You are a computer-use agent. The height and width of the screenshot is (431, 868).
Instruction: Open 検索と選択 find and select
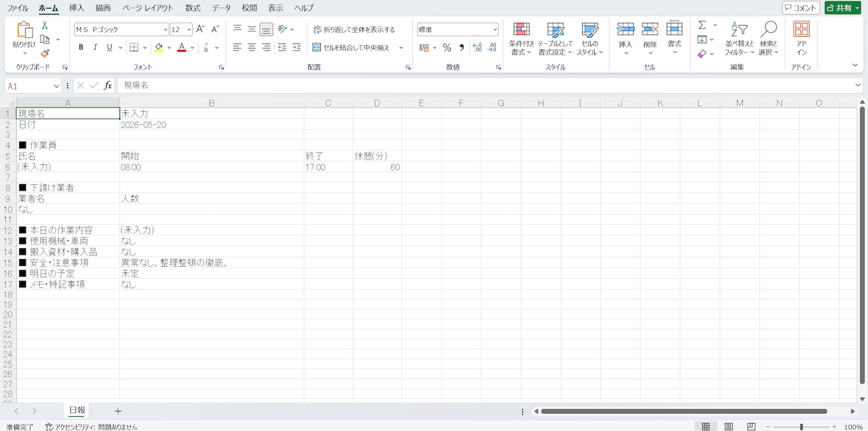768,39
